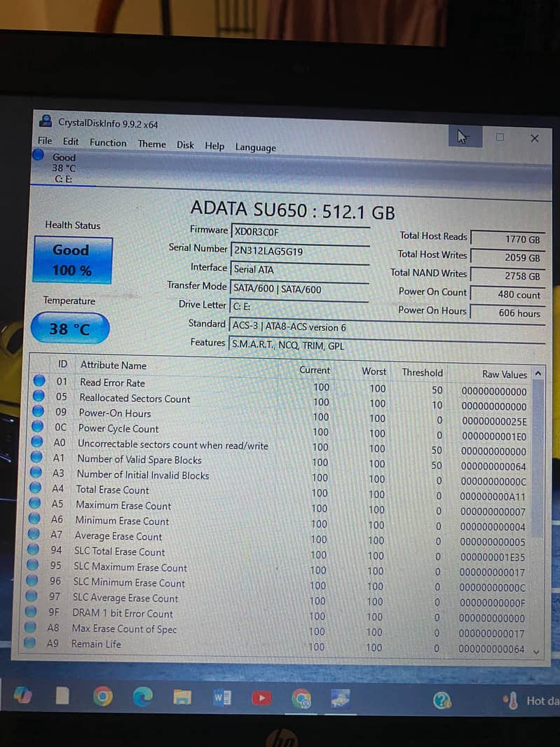Viewport: 560px width, 747px height.
Task: Click the Power On Hours value 606 hours
Action: pyautogui.click(x=507, y=313)
